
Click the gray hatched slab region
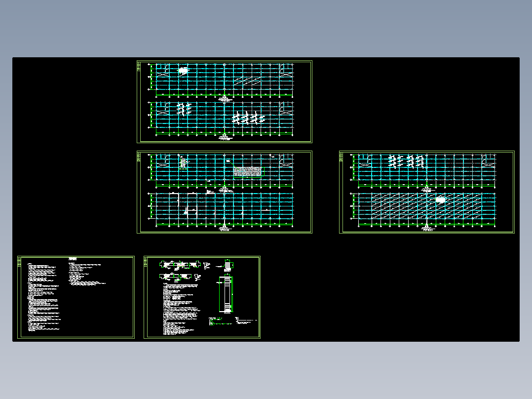point(248,171)
